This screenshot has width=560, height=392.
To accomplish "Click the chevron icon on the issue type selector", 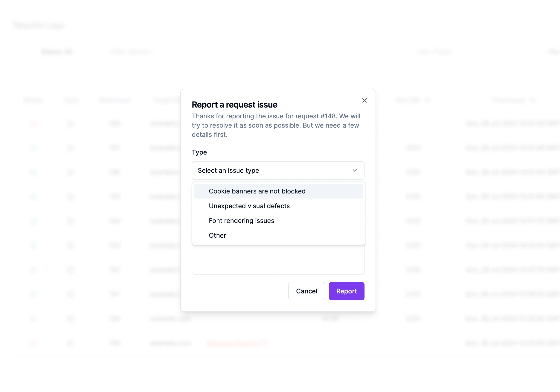I will tap(355, 170).
